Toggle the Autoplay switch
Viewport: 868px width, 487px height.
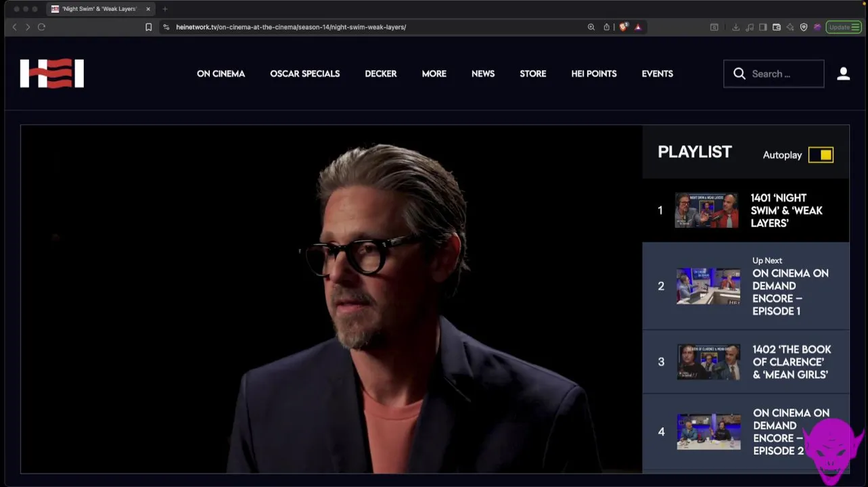point(821,155)
